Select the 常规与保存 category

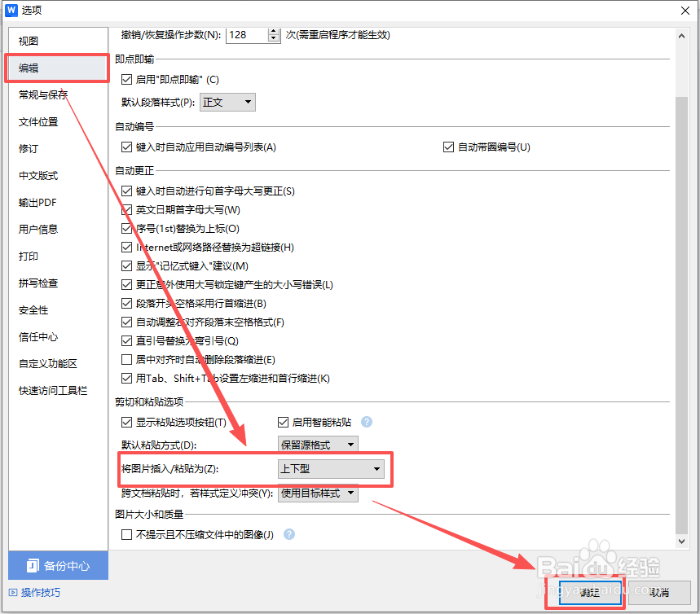[x=58, y=94]
